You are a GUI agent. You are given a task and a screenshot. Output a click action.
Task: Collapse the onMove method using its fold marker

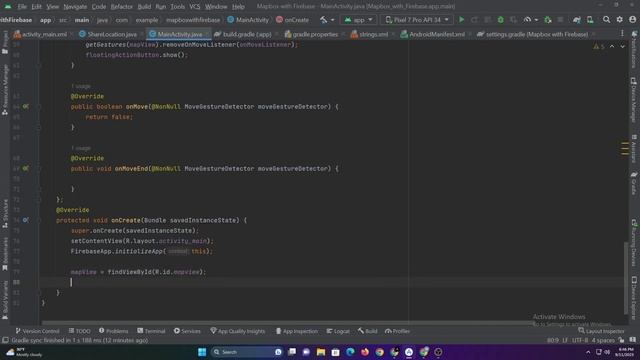pos(39,107)
